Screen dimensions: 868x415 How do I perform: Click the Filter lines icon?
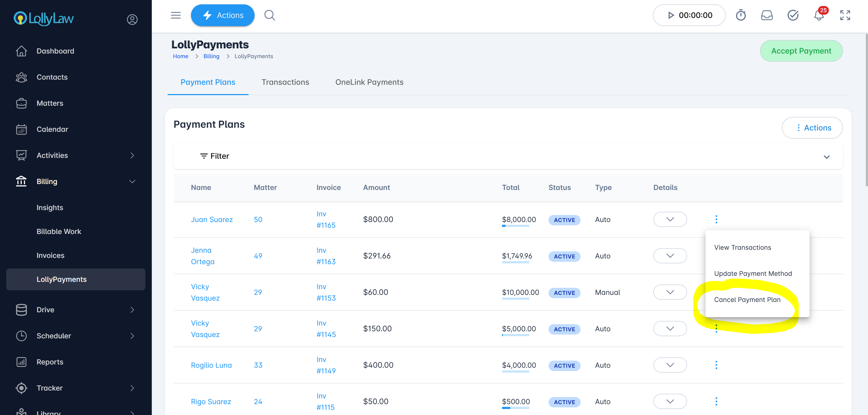coord(203,156)
